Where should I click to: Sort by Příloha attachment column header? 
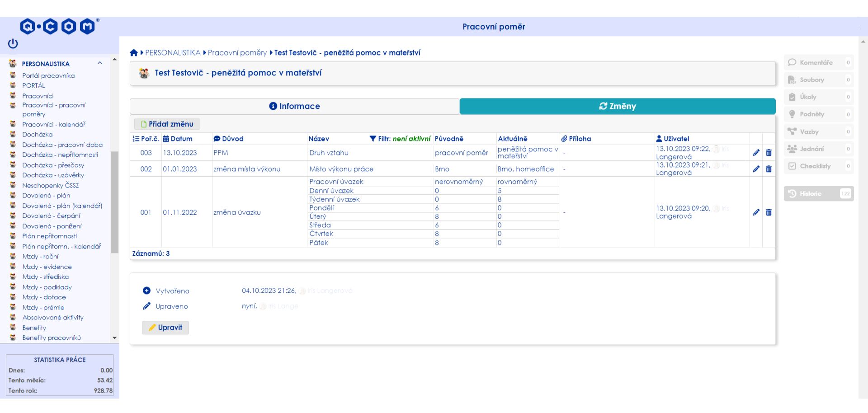[x=576, y=139]
